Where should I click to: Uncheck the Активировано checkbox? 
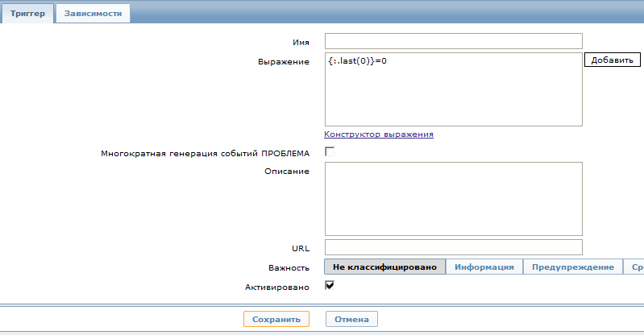[330, 285]
